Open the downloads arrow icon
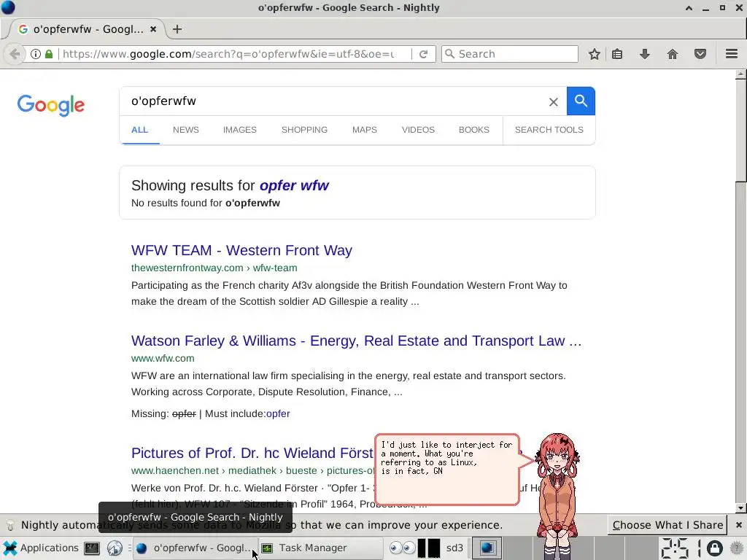Screen dimensions: 747x560 [645, 54]
